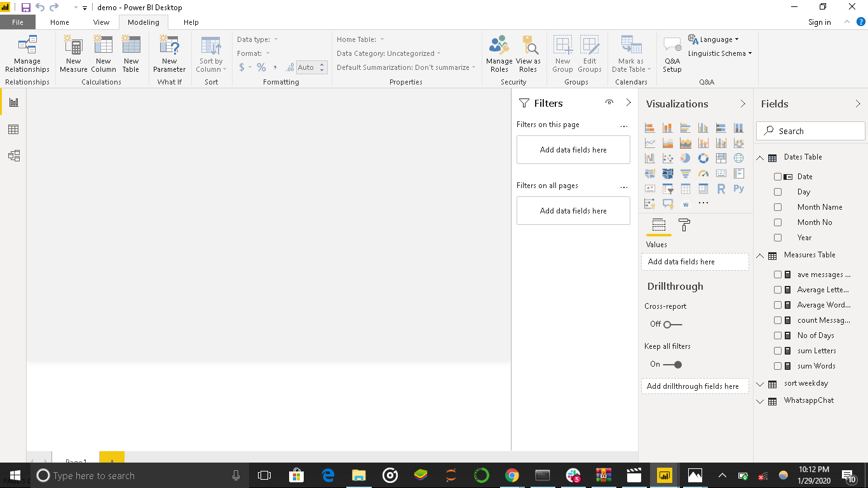The image size is (868, 488).
Task: Check the Date field checkbox
Action: click(778, 177)
